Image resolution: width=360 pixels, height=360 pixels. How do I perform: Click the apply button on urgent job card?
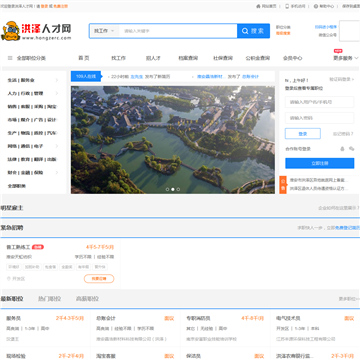click(99, 279)
